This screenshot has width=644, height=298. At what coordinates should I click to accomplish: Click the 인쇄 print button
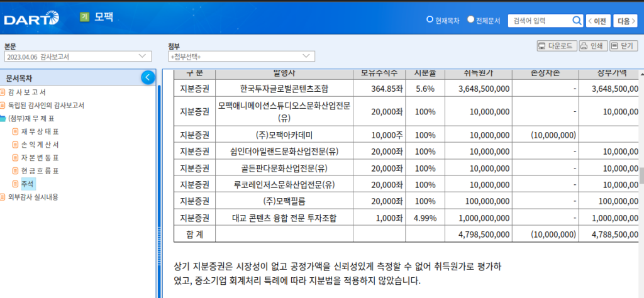tap(593, 46)
